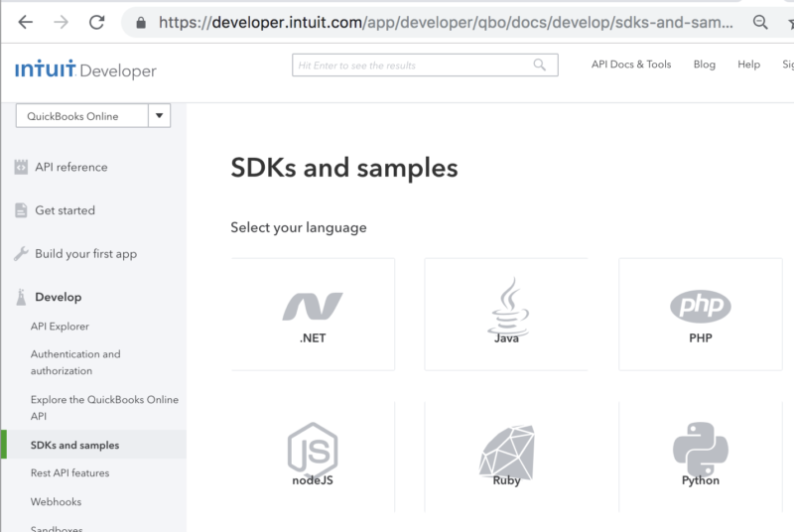Image resolution: width=794 pixels, height=532 pixels.
Task: Open the Blog menu item
Action: pyautogui.click(x=705, y=65)
